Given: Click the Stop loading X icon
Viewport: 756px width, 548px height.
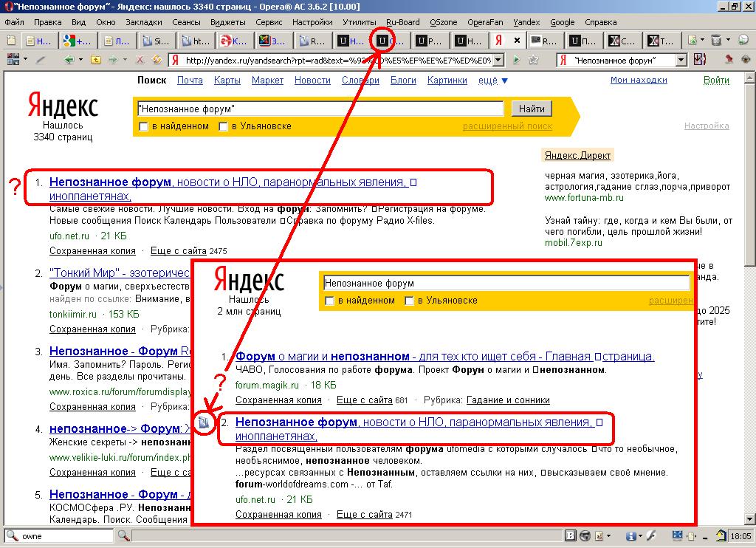Looking at the screenshot, I should pos(140,60).
